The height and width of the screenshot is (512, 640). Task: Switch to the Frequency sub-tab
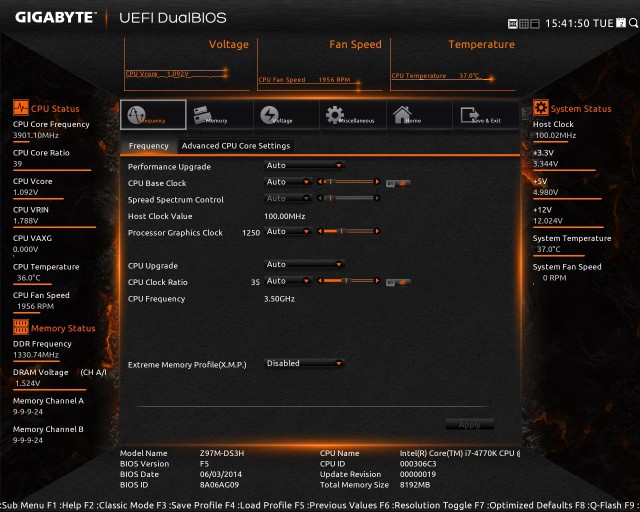click(x=149, y=146)
